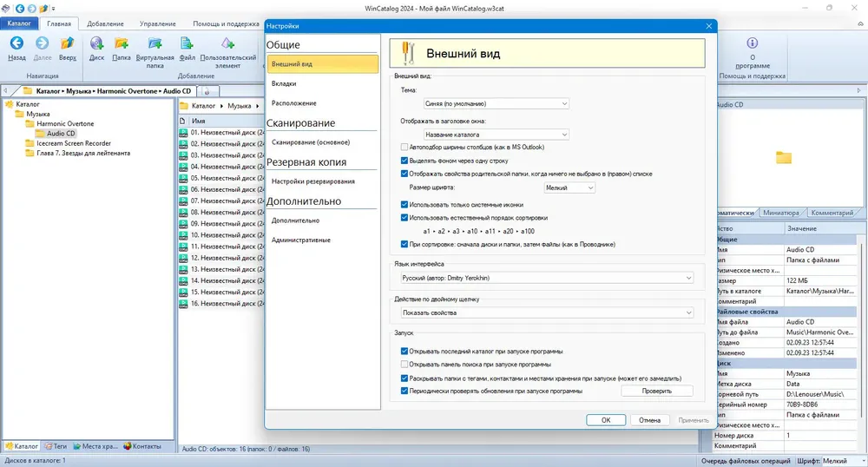Open the О программе info icon
This screenshot has height=467, width=868.
pos(752,43)
